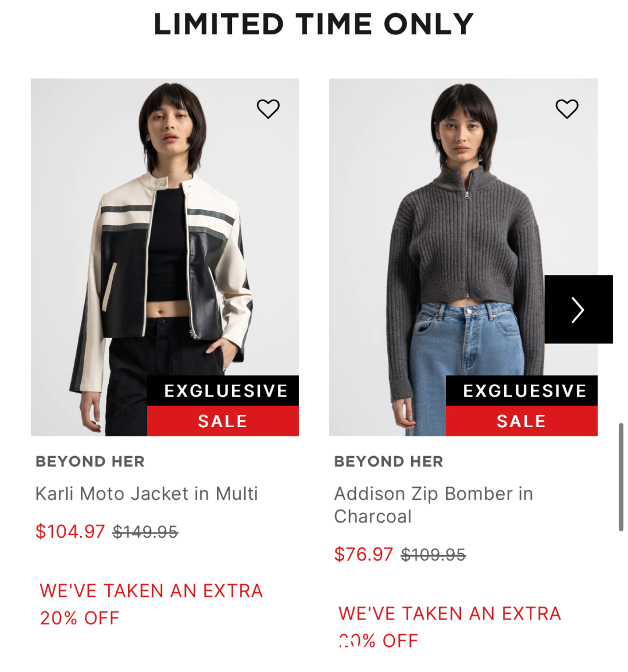Open the Karli Moto Jacket product image
This screenshot has width=628, height=672.
pyautogui.click(x=165, y=257)
